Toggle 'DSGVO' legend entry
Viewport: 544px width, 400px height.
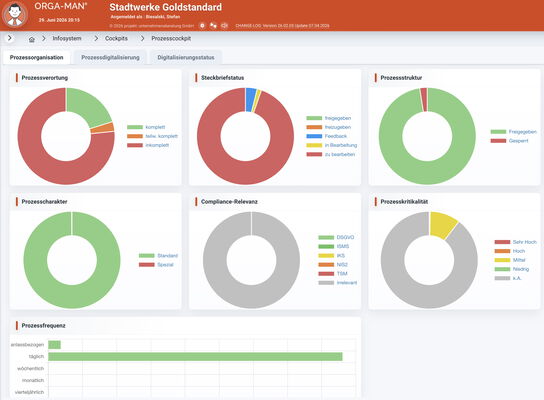pyautogui.click(x=336, y=238)
